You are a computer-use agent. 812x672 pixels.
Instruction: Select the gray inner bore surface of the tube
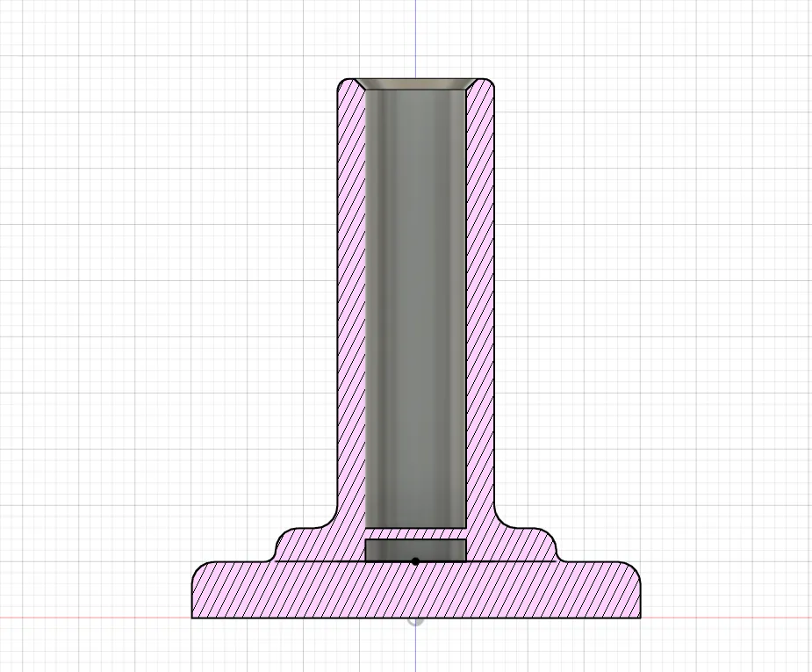click(x=416, y=308)
